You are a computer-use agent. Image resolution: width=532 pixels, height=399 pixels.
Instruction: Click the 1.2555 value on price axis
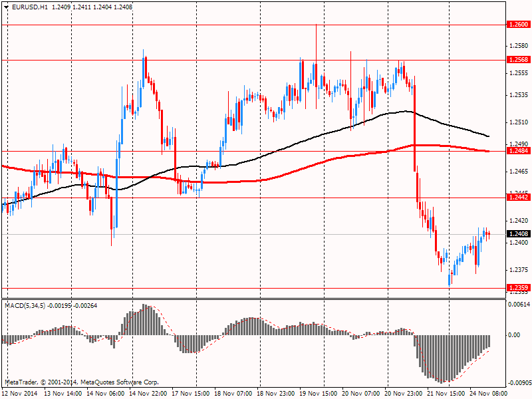[519, 73]
